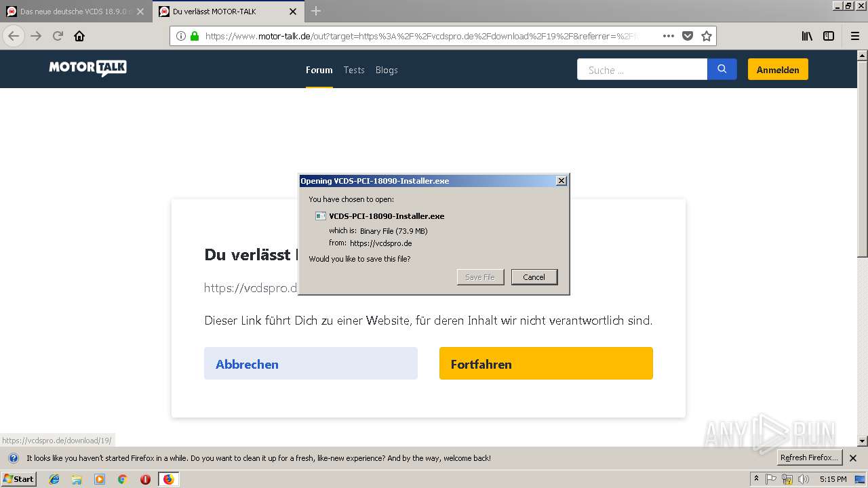Open Firefox home page icon

79,36
